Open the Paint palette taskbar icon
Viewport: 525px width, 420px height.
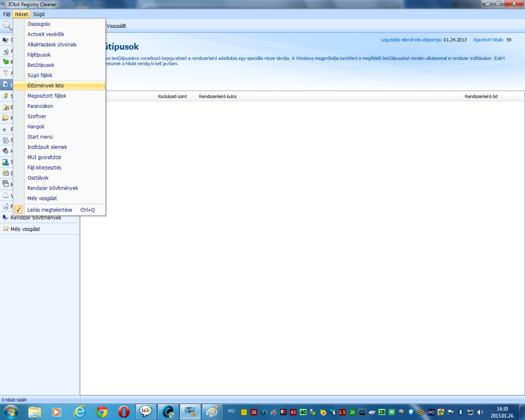tap(212, 412)
